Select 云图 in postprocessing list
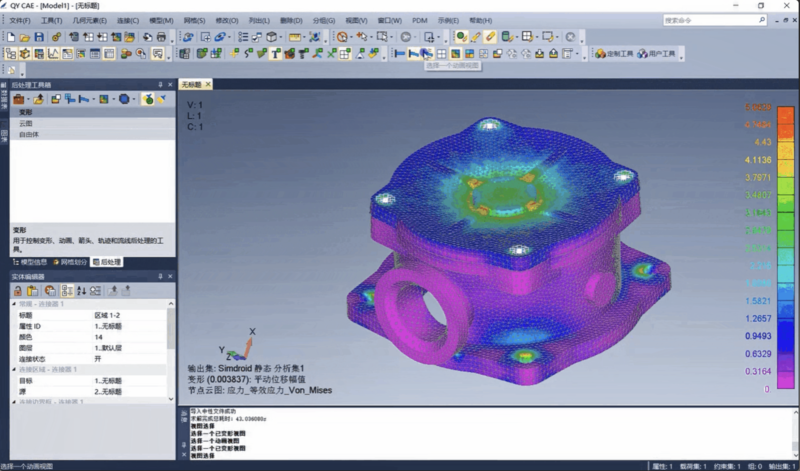This screenshot has height=471, width=800. 26,123
